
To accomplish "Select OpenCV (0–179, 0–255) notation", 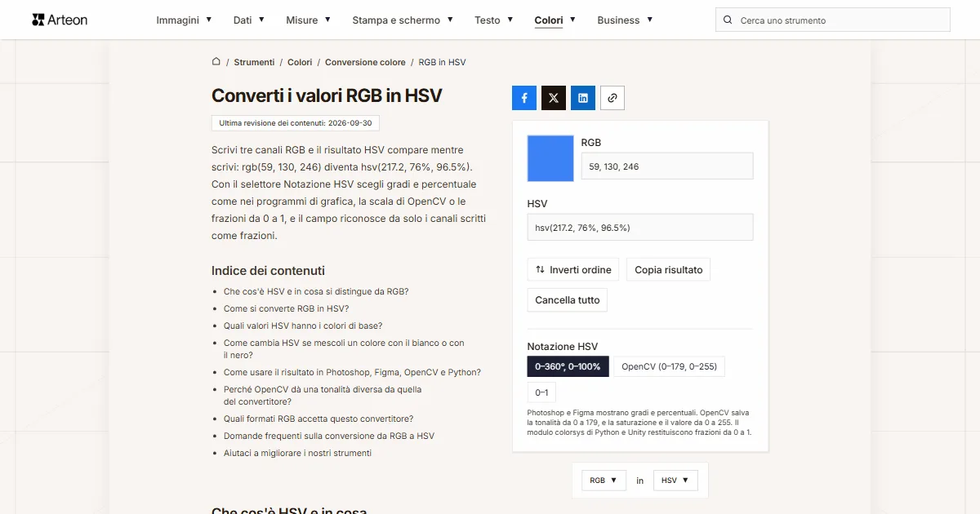I will tap(669, 366).
